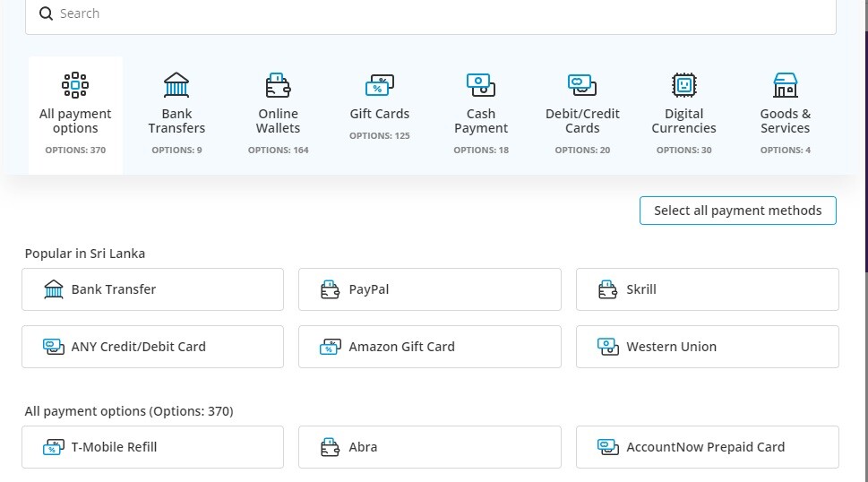This screenshot has width=868, height=482.
Task: Open the Debit/Credit Cards category icon
Action: point(582,85)
